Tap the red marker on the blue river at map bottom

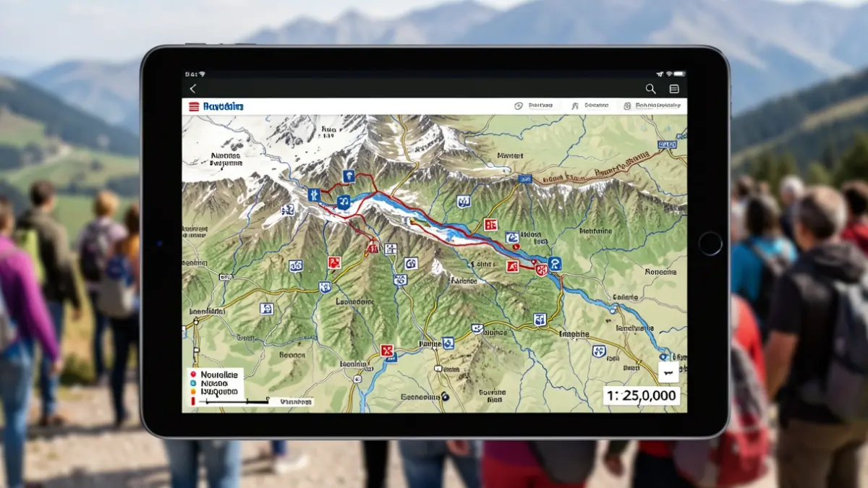387,351
